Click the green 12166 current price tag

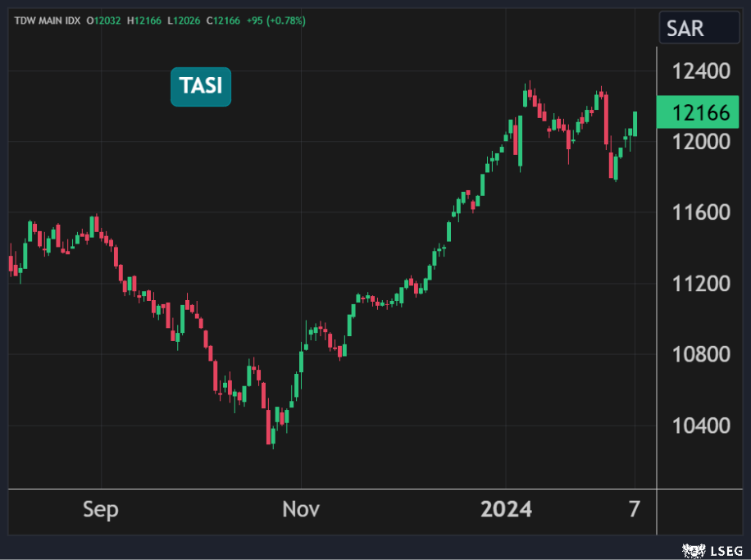coord(700,113)
